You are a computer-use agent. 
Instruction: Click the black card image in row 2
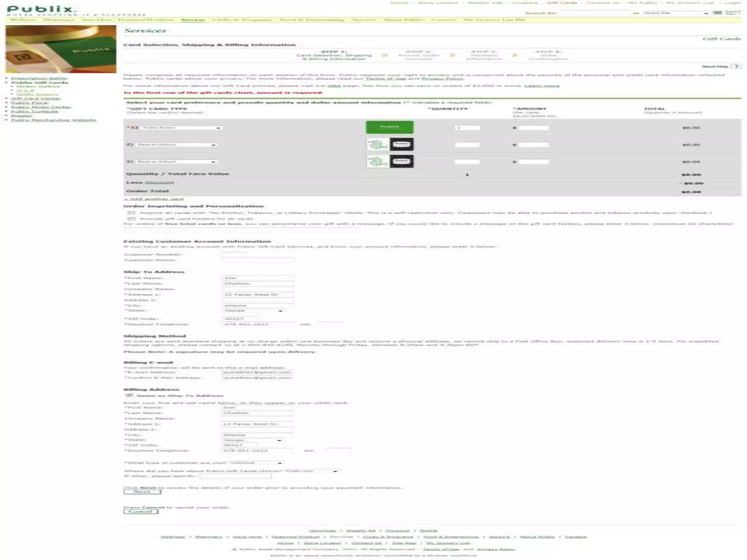click(x=401, y=144)
